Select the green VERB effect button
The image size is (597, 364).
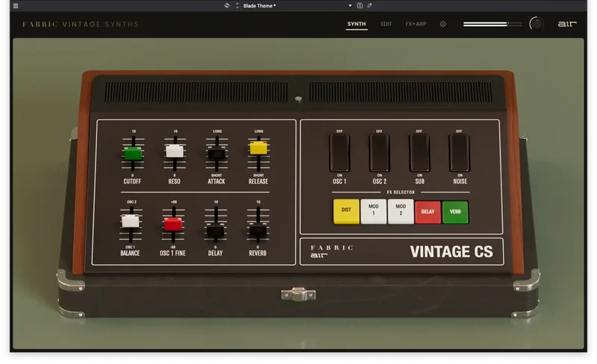455,212
